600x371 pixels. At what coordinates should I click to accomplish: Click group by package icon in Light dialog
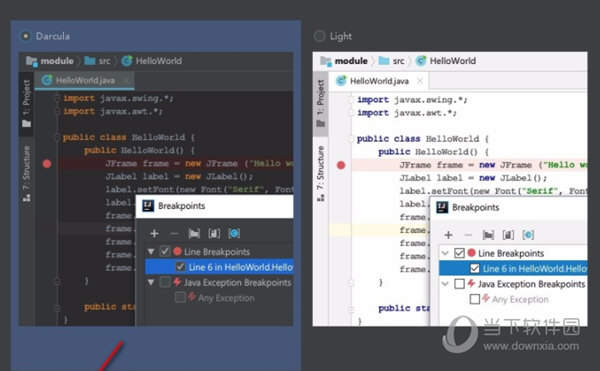[488, 235]
